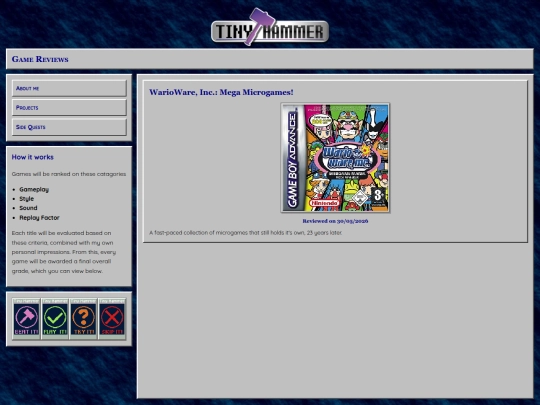Open the About Me page
The image size is (540, 405).
[x=69, y=88]
